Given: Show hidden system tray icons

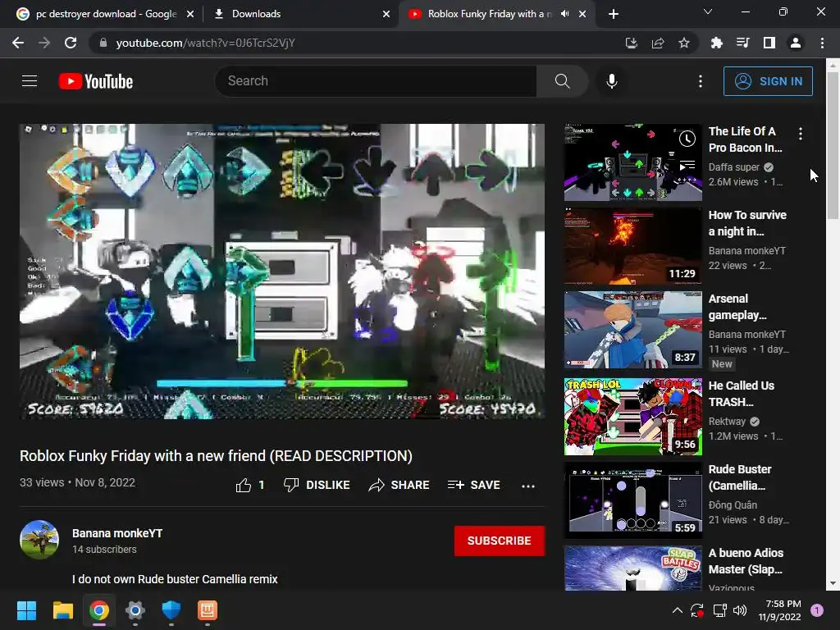Looking at the screenshot, I should click(x=677, y=610).
